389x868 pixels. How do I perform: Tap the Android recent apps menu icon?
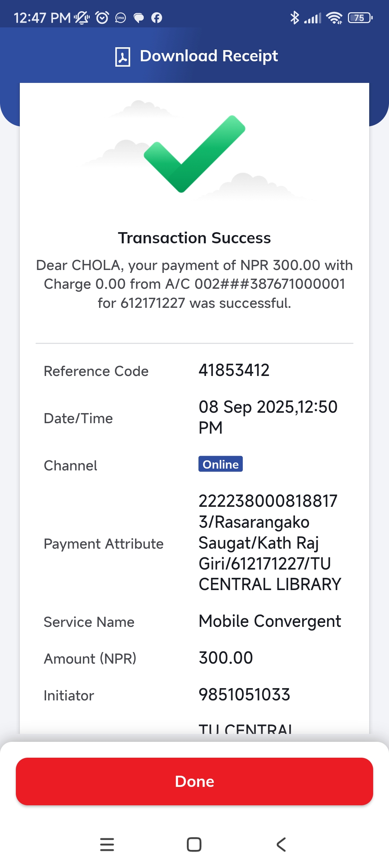pos(107,844)
